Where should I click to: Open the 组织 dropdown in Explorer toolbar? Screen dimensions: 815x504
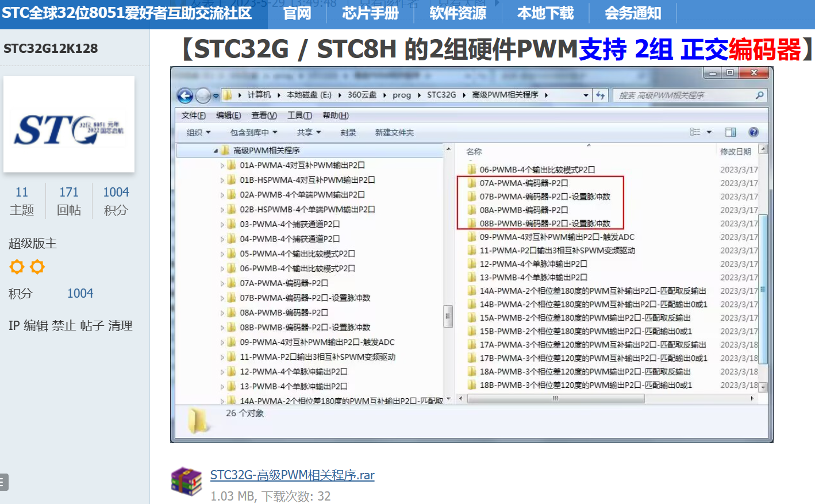198,133
